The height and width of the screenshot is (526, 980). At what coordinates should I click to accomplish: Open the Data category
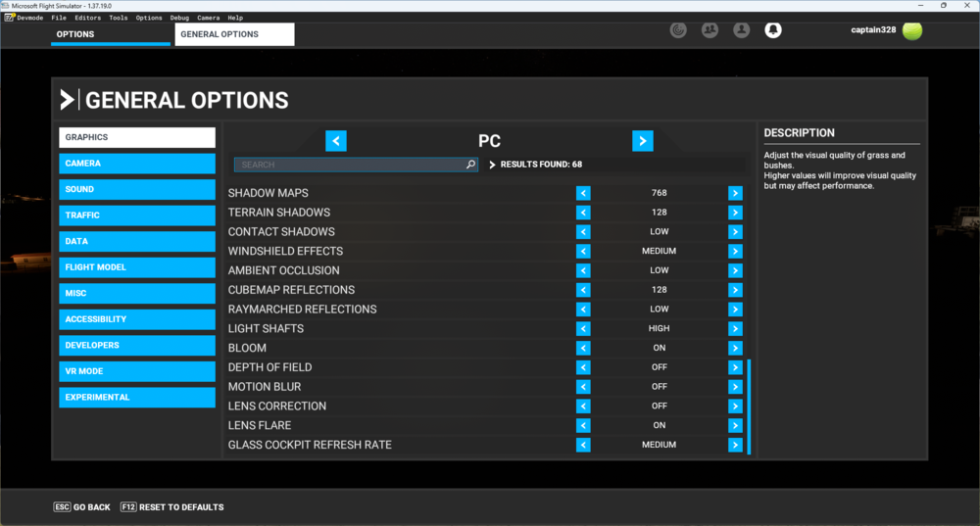point(137,241)
